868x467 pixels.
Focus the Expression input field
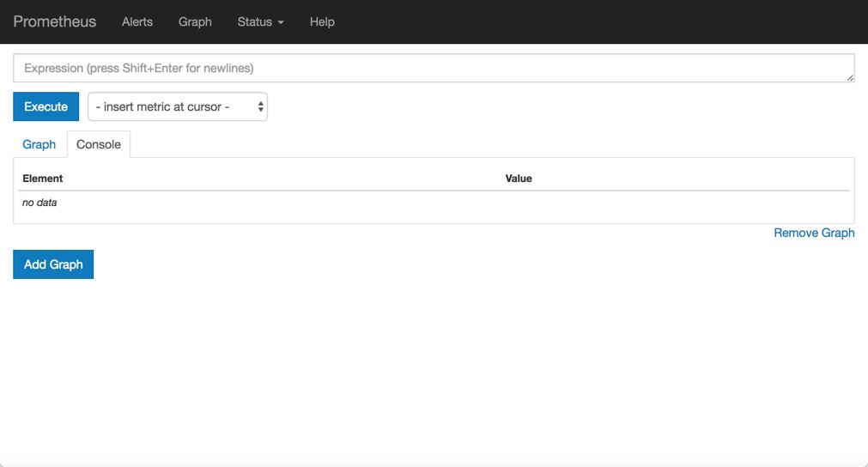coord(434,68)
